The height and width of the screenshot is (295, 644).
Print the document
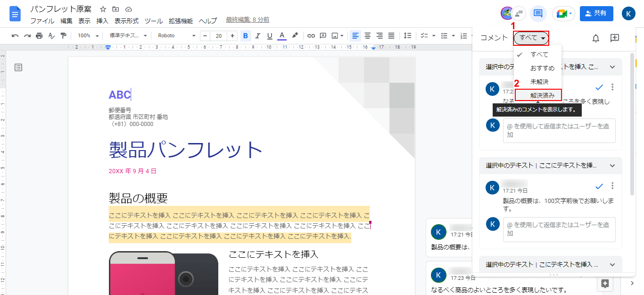coord(39,35)
